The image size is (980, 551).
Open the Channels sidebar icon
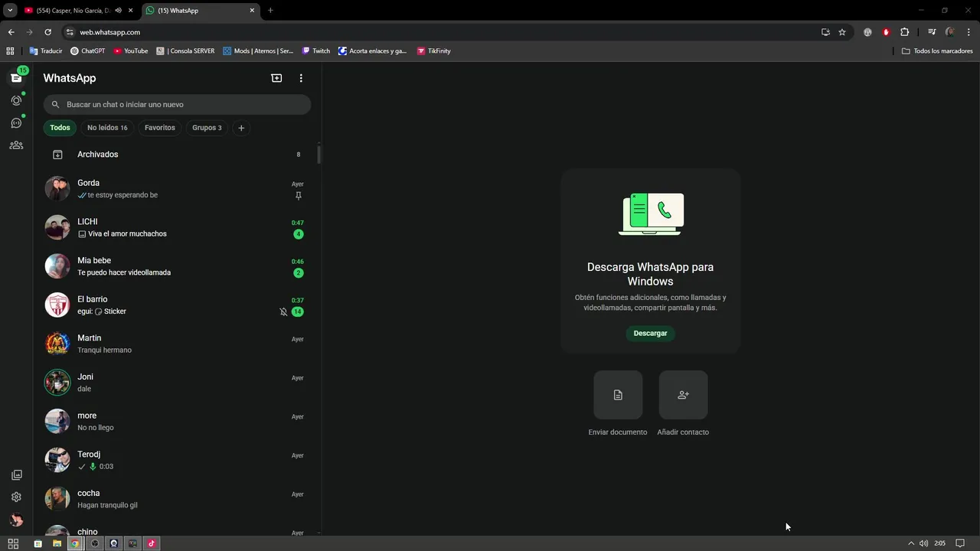[16, 122]
